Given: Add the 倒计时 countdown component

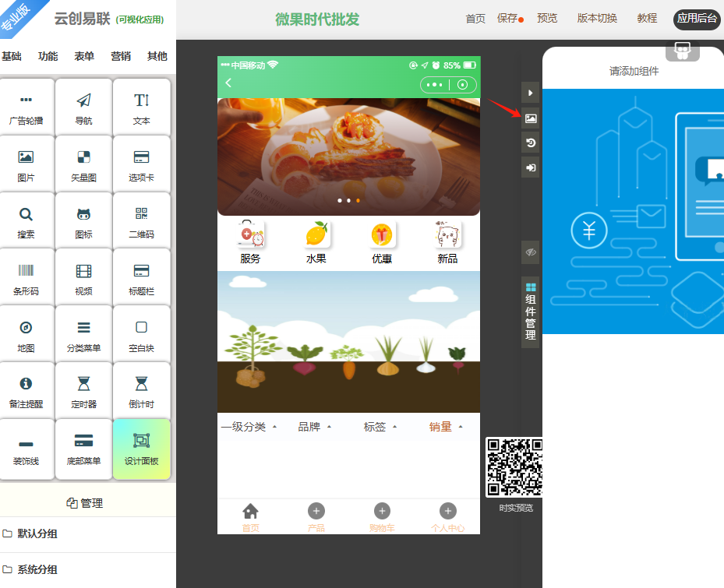Looking at the screenshot, I should click(x=141, y=392).
